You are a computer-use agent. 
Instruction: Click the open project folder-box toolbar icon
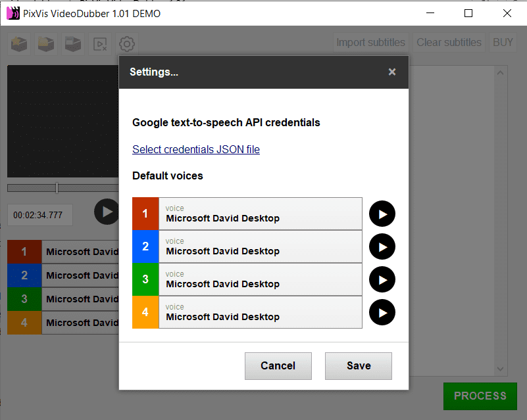point(45,44)
